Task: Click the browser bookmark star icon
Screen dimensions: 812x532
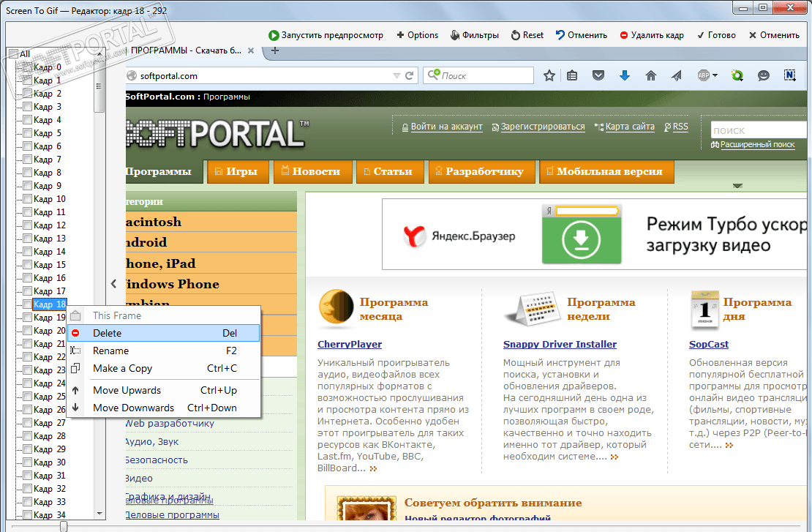Action: [549, 75]
